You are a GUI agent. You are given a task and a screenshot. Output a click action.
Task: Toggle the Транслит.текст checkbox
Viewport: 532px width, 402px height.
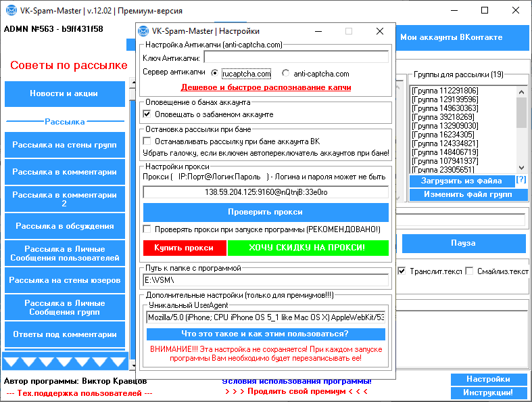pos(402,271)
